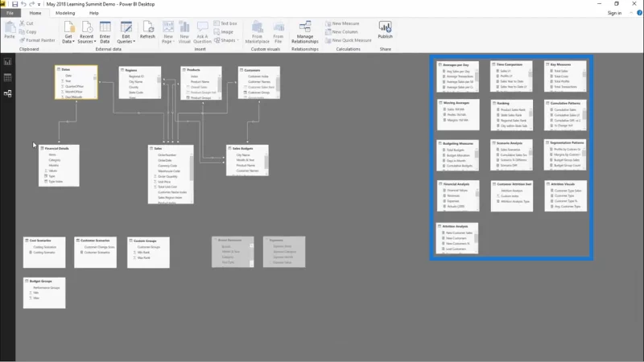This screenshot has height=362, width=644.
Task: Select the Format Painter tool
Action: tap(37, 40)
